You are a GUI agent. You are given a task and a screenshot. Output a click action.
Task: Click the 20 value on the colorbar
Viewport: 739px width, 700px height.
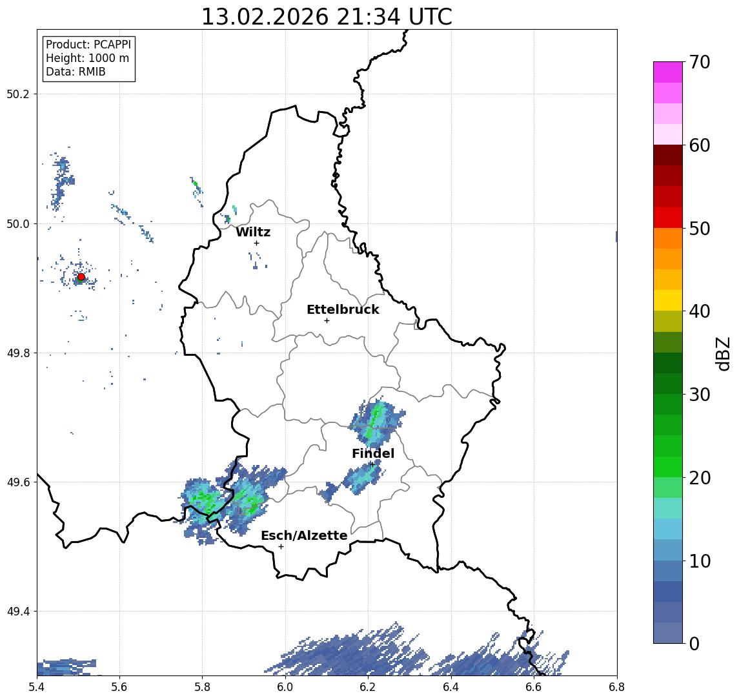tap(700, 478)
